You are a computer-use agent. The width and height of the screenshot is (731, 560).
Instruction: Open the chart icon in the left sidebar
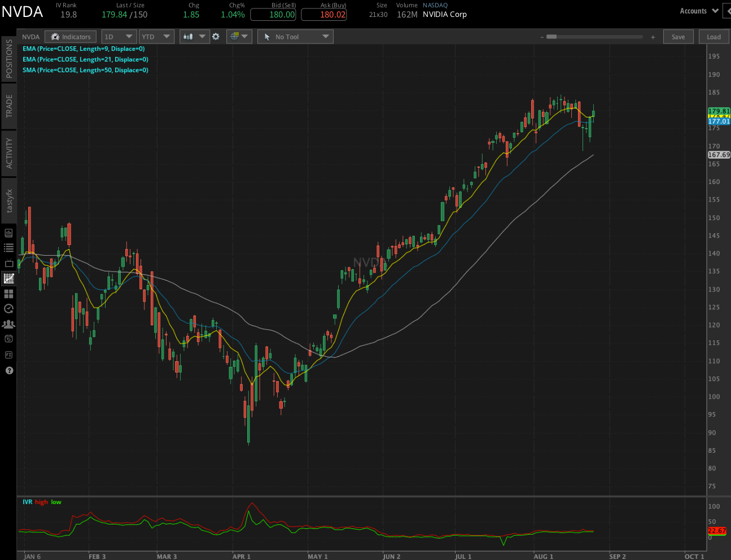[x=8, y=278]
